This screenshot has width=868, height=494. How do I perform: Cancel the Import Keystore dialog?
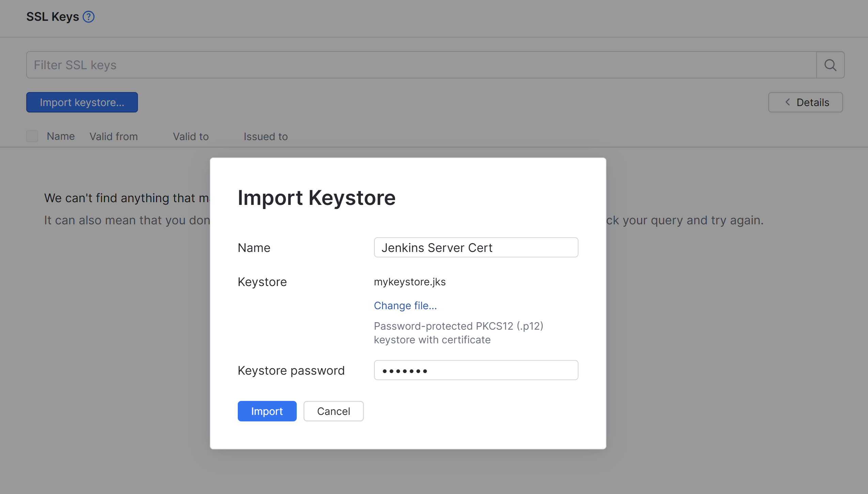tap(333, 411)
